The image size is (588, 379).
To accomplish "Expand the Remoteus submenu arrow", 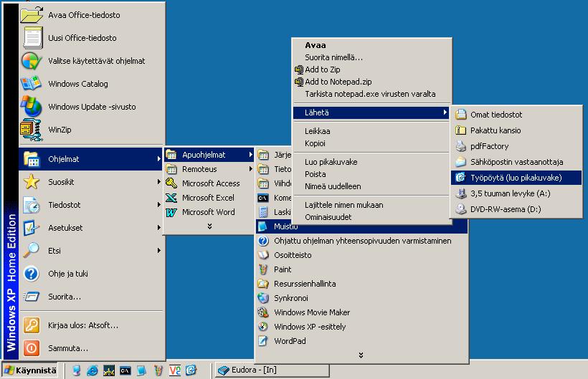I will pyautogui.click(x=250, y=169).
